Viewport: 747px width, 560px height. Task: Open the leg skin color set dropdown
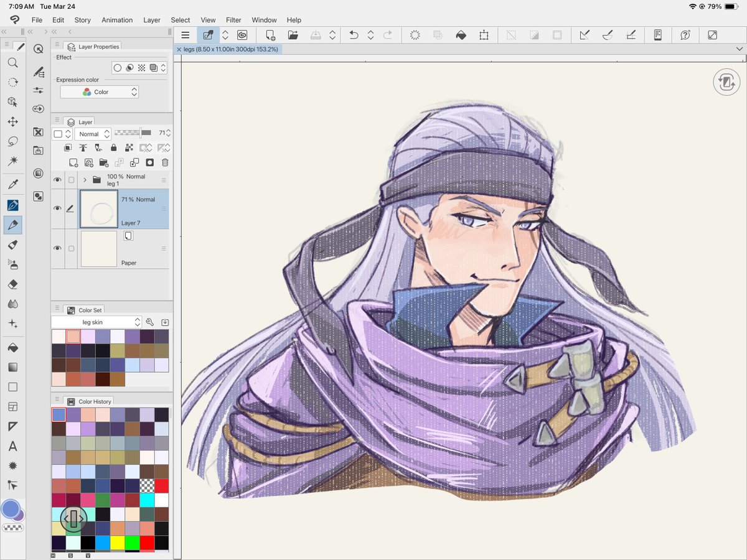[x=96, y=322]
